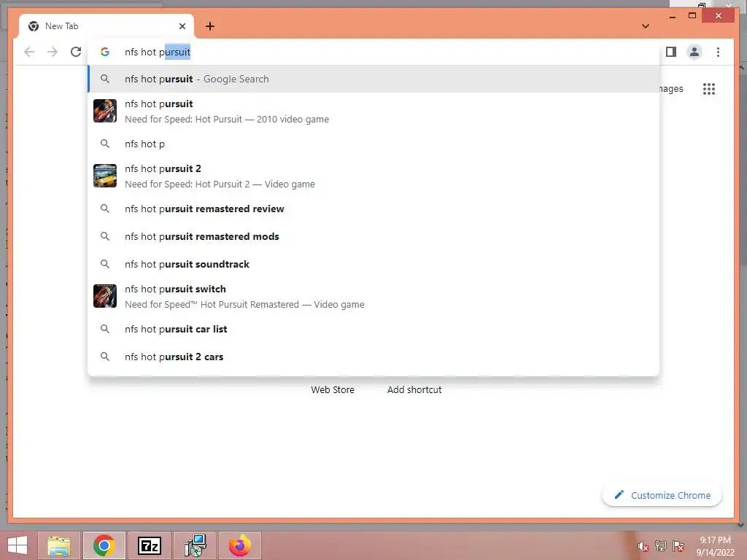Click the muted volume tray icon
The width and height of the screenshot is (747, 560).
tap(643, 546)
